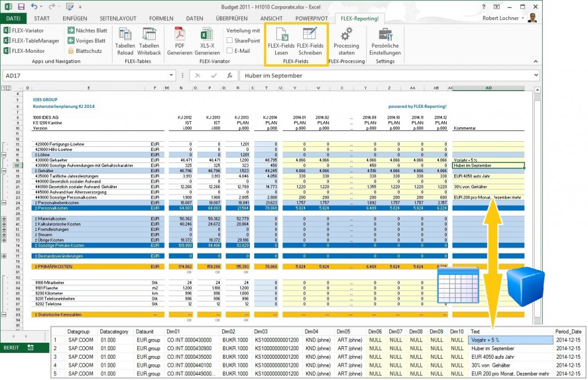Viewport: 588px width, 380px height.
Task: Expand the Materialkosten outline group
Action: 5,218
